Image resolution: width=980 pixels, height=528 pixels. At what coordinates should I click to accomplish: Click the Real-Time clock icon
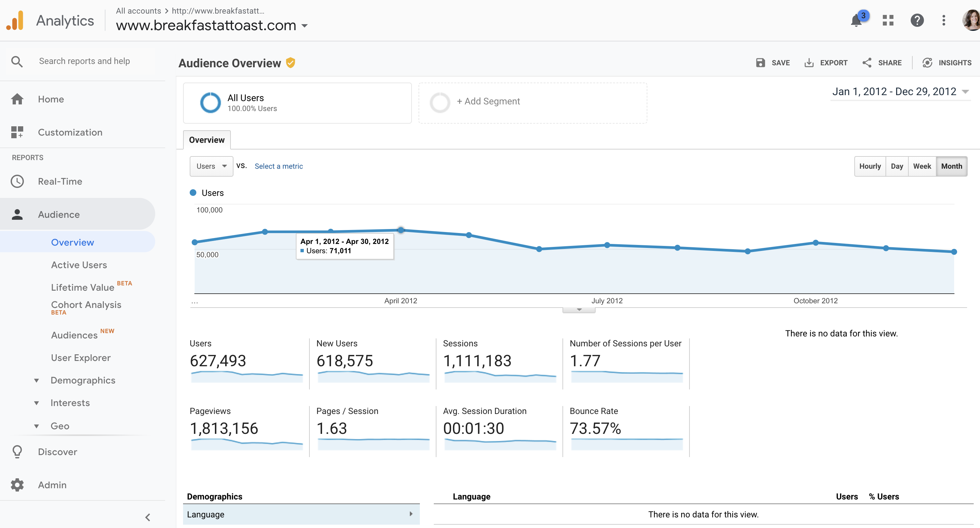[17, 181]
